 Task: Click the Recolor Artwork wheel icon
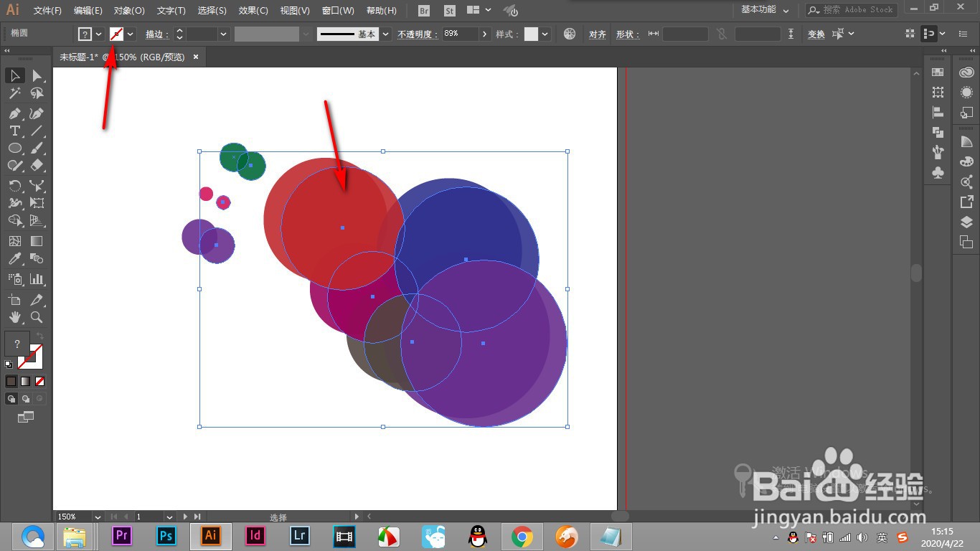coord(570,34)
